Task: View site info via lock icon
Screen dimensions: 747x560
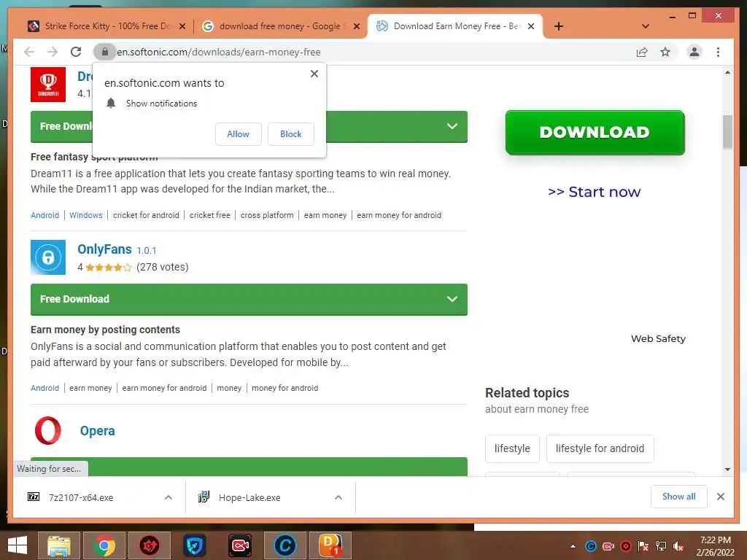Action: 105,52
